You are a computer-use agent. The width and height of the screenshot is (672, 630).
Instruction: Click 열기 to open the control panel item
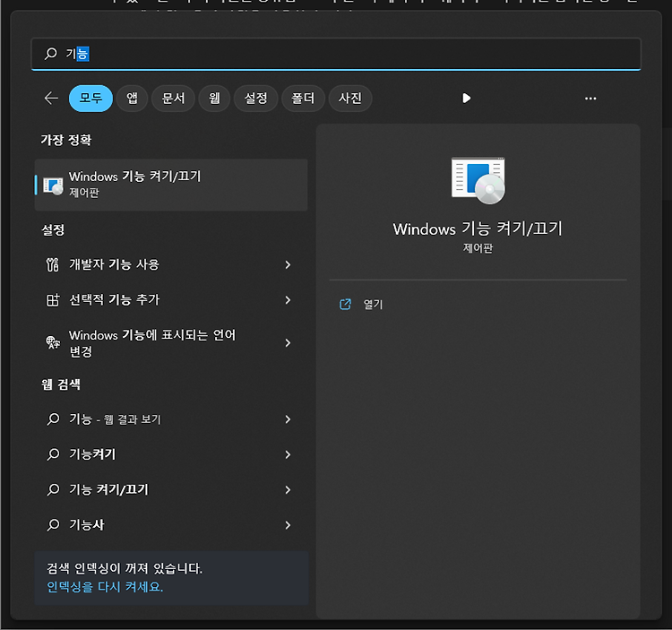[x=373, y=305]
